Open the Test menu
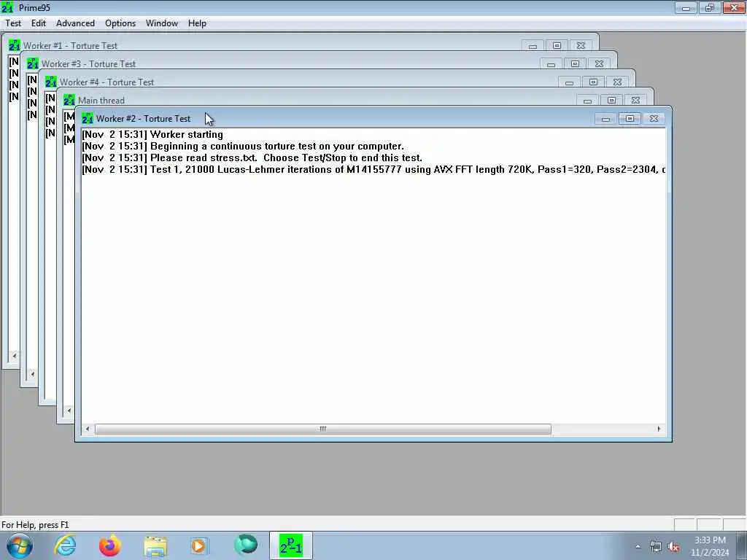 click(13, 23)
